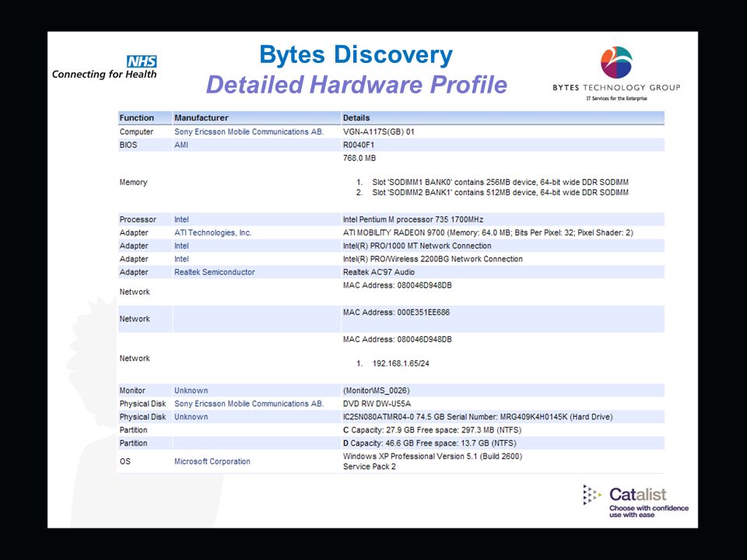
Task: Open Sony Ericsson link in the Computer row
Action: click(249, 132)
